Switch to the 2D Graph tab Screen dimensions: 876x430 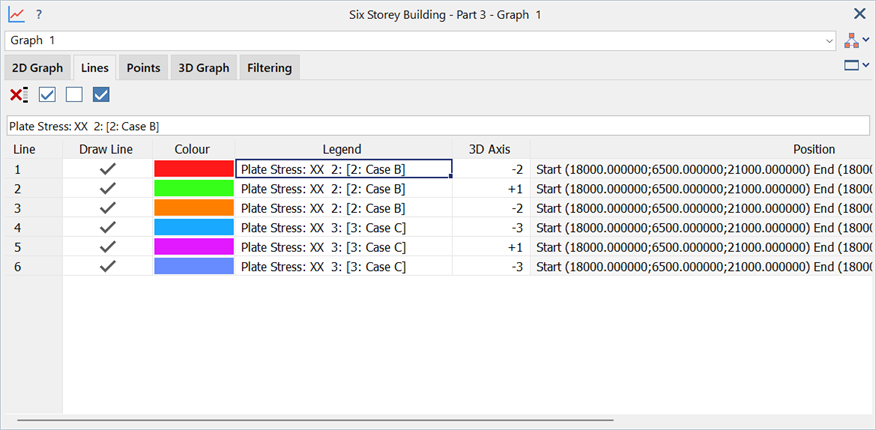pyautogui.click(x=38, y=68)
